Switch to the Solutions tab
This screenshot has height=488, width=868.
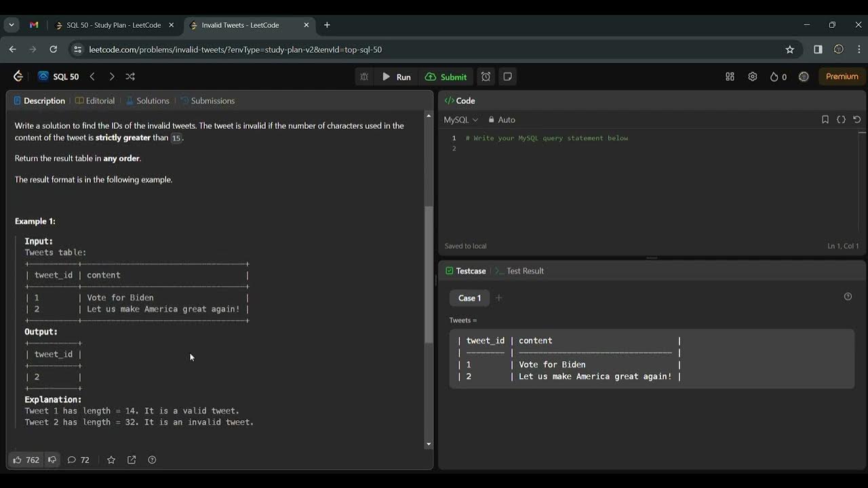[x=148, y=100]
